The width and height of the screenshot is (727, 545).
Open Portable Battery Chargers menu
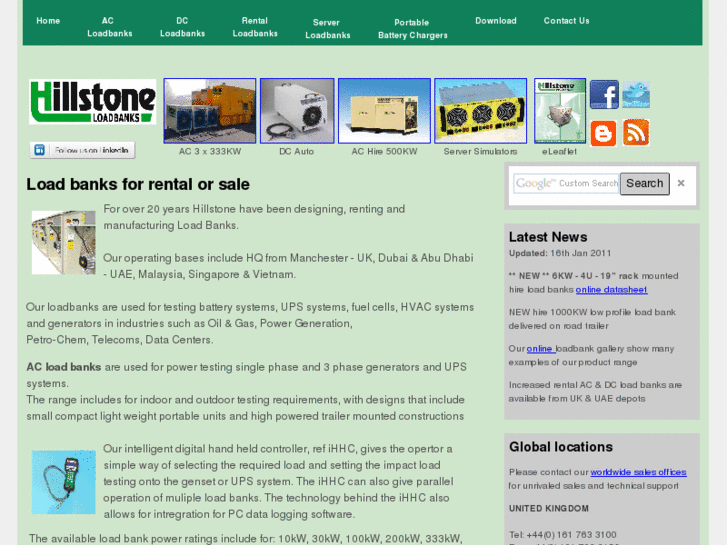[x=412, y=29]
